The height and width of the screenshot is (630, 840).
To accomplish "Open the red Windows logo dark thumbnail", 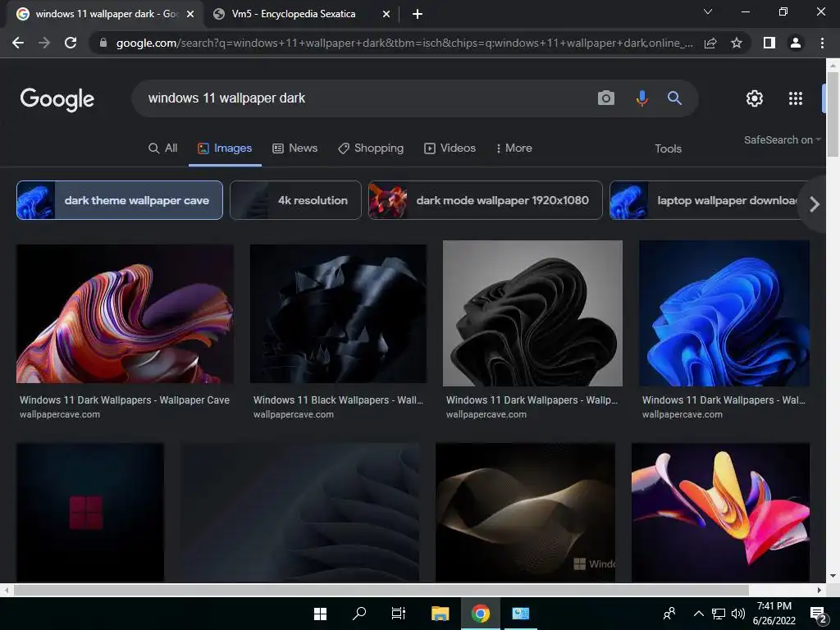I will (x=90, y=512).
